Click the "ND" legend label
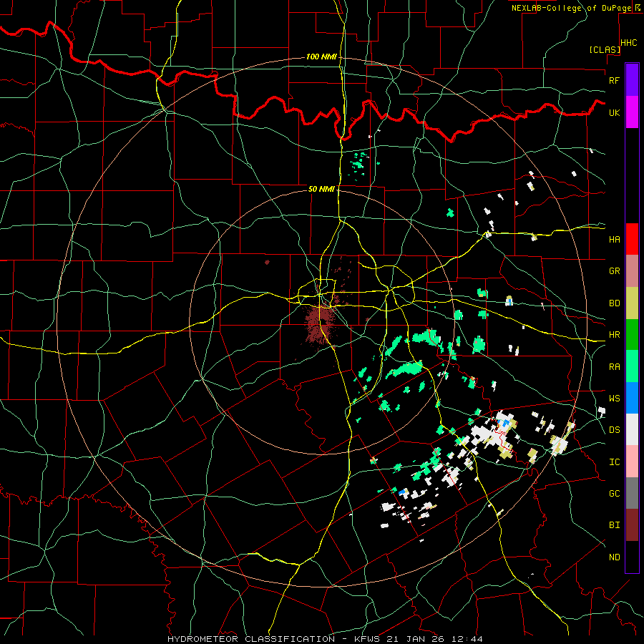Image resolution: width=644 pixels, height=644 pixels. coord(614,557)
